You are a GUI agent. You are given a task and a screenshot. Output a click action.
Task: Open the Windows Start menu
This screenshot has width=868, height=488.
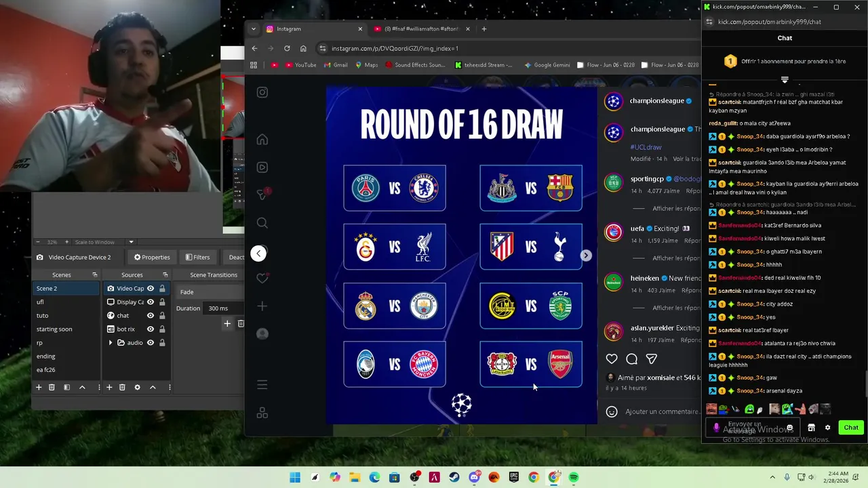[x=295, y=477]
